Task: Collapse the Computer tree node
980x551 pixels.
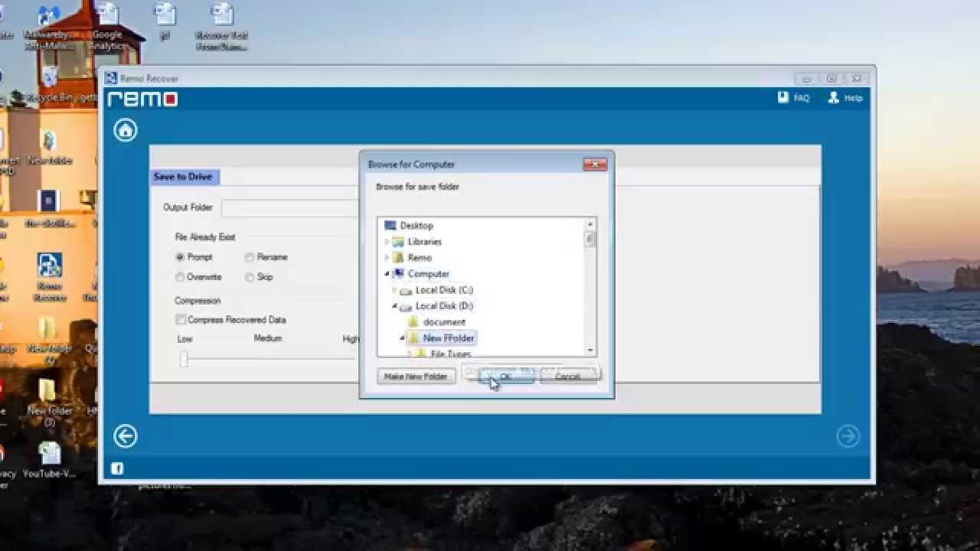Action: (387, 274)
